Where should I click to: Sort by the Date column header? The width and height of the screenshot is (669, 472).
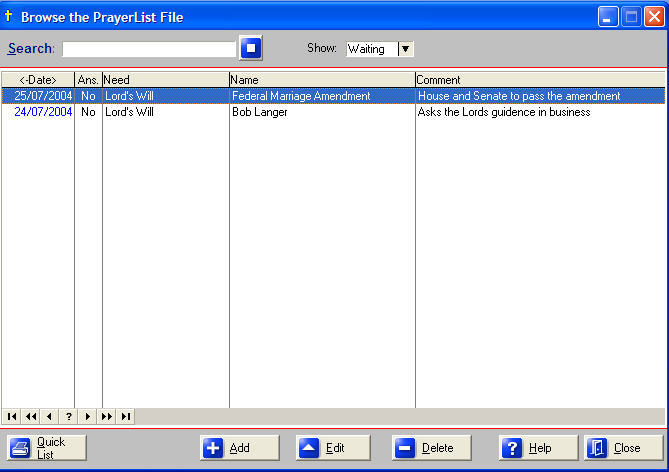38,80
